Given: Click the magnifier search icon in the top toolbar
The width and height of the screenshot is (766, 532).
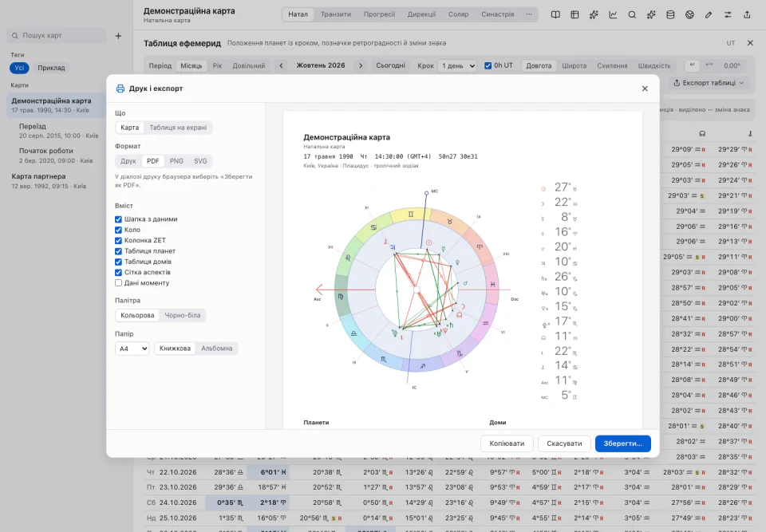Looking at the screenshot, I should [x=632, y=14].
